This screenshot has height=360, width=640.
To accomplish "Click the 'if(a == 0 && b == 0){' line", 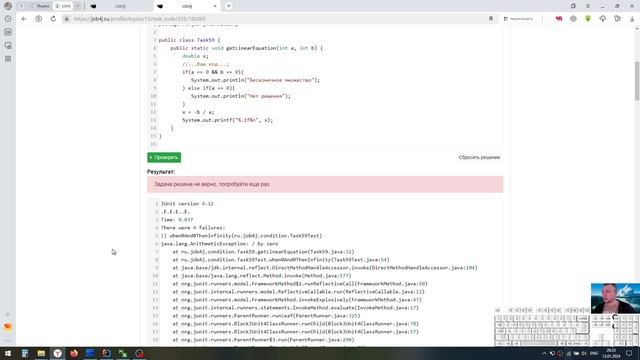I will 213,72.
